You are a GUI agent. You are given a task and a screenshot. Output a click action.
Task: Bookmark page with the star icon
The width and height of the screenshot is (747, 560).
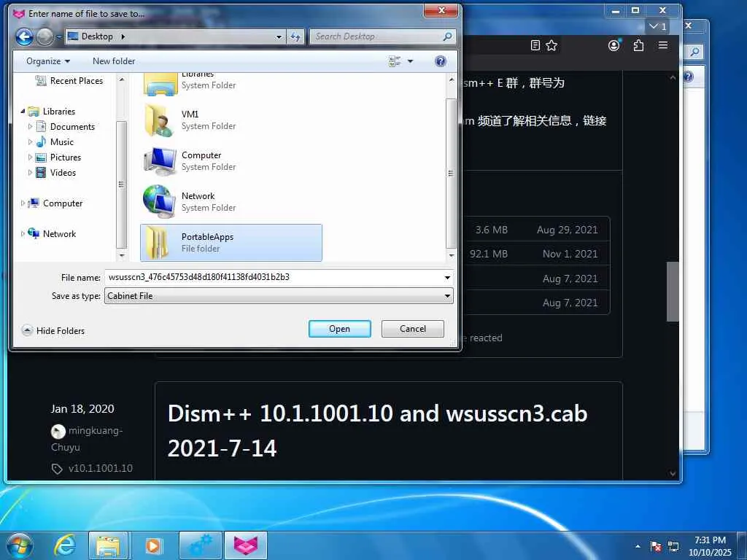tap(551, 45)
